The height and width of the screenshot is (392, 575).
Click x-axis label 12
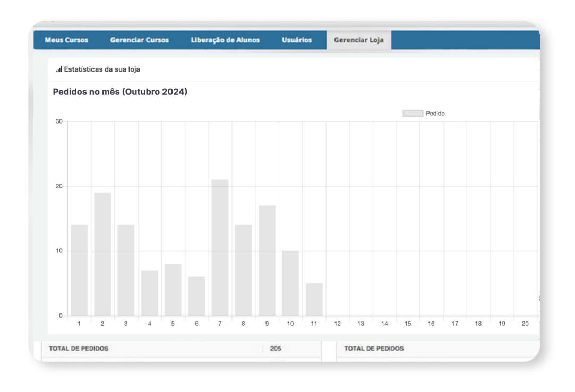point(337,324)
